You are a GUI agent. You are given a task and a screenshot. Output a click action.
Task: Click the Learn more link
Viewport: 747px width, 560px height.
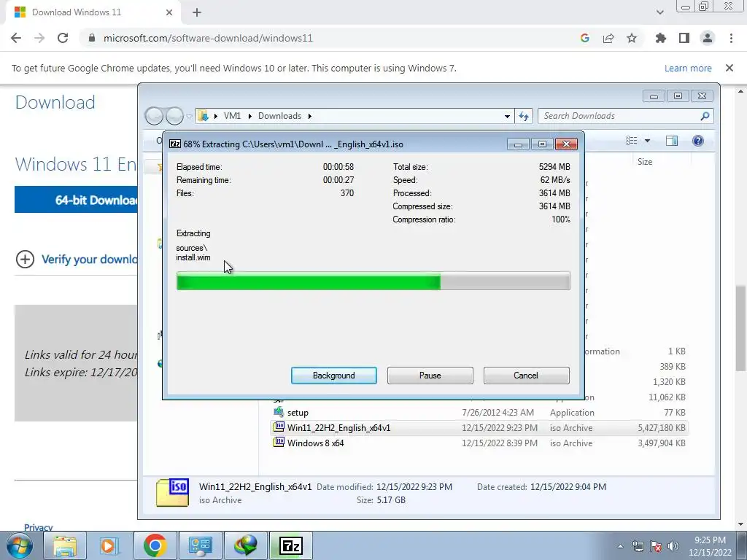coord(688,68)
